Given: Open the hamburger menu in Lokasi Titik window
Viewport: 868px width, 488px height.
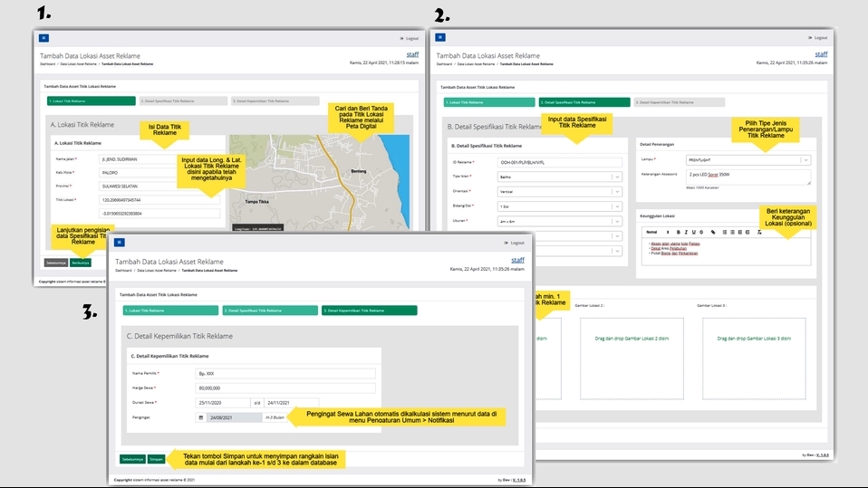Looking at the screenshot, I should point(43,38).
